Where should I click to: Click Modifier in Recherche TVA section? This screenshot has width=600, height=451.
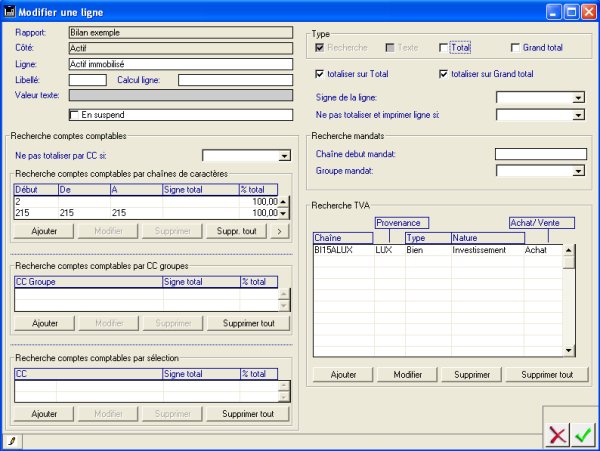[x=408, y=375]
